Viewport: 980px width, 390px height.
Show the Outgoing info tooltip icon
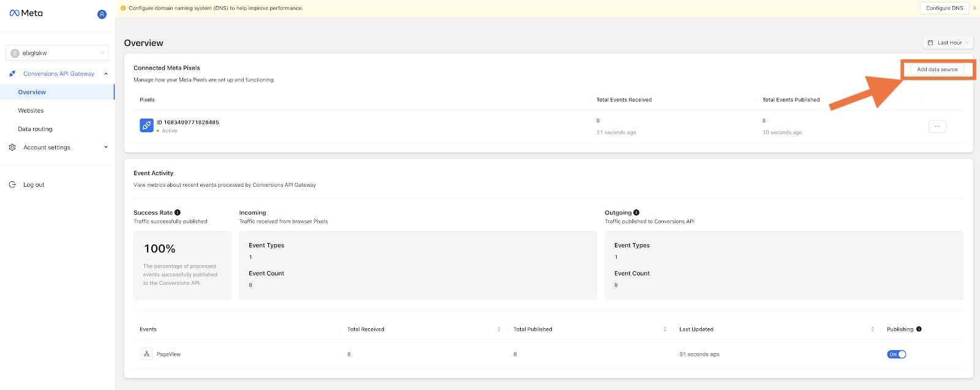point(636,212)
